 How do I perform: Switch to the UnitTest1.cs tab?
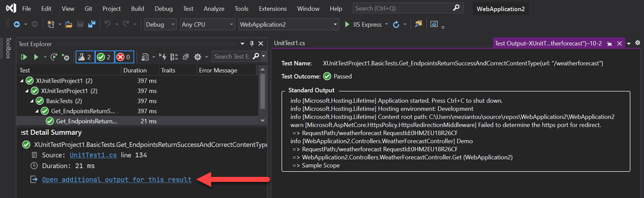290,43
